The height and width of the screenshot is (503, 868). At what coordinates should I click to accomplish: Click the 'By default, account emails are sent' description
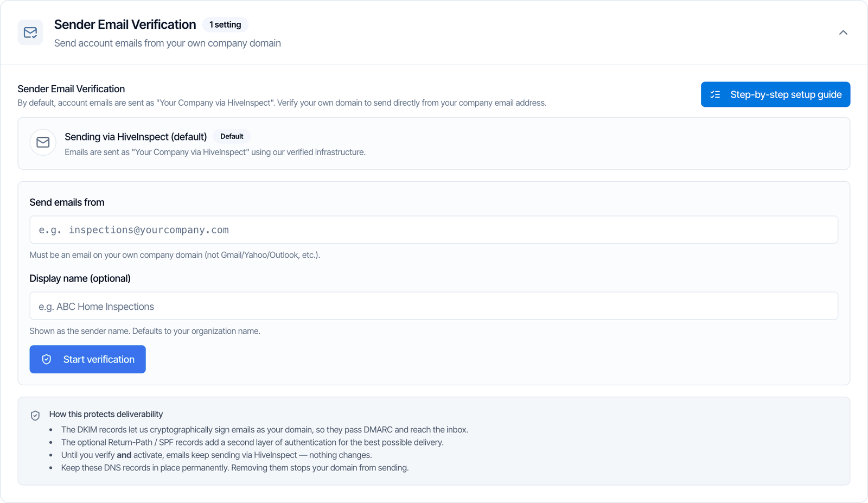[x=282, y=103]
